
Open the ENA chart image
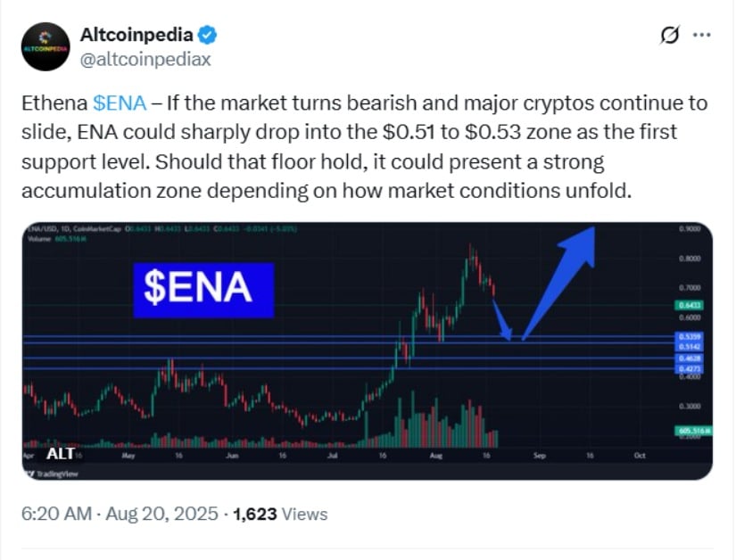[367, 350]
